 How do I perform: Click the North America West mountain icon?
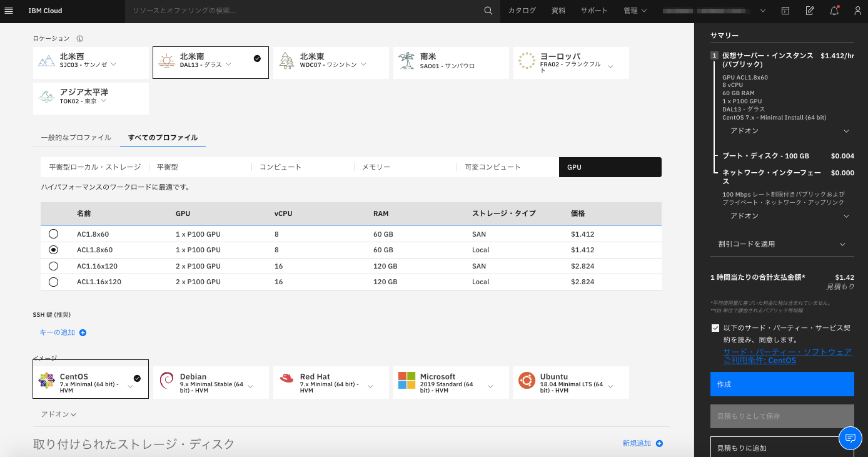tap(46, 61)
